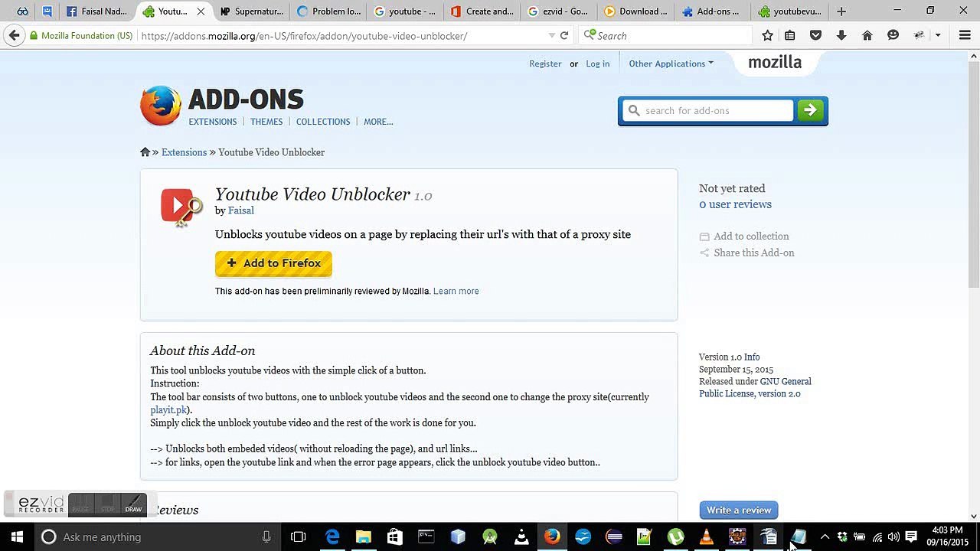
Task: Open Windows Start menu
Action: pos(17,536)
